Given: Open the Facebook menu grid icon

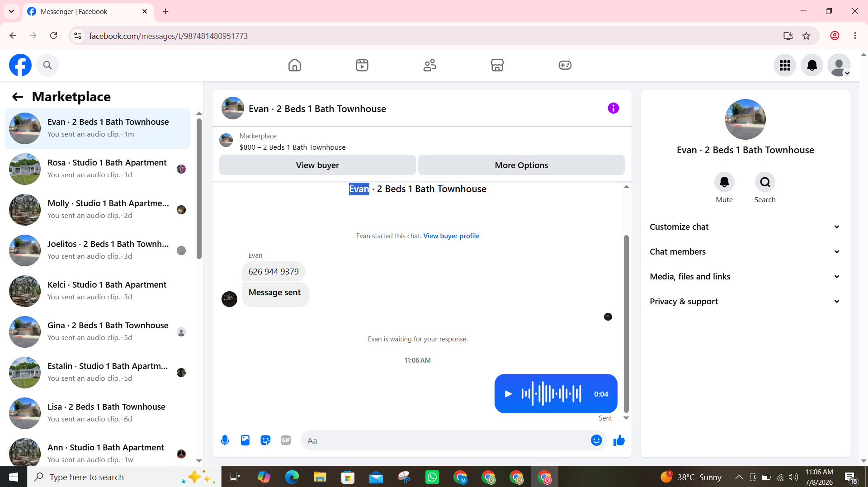Looking at the screenshot, I should (785, 65).
